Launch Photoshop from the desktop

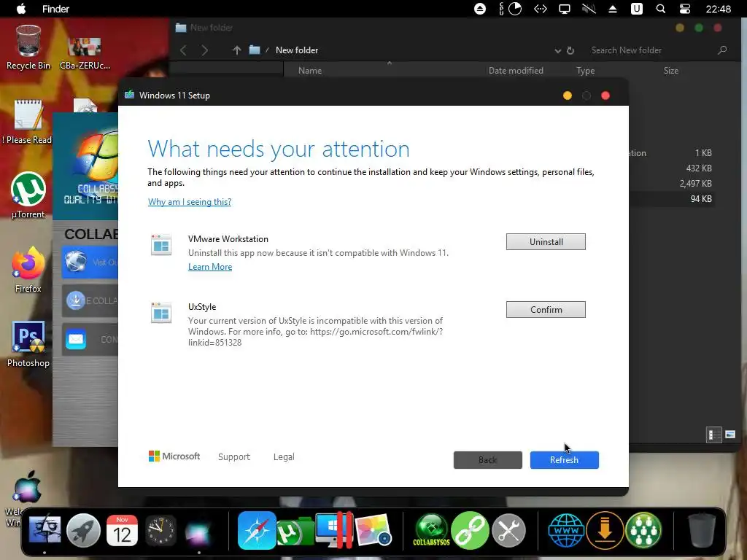point(28,344)
